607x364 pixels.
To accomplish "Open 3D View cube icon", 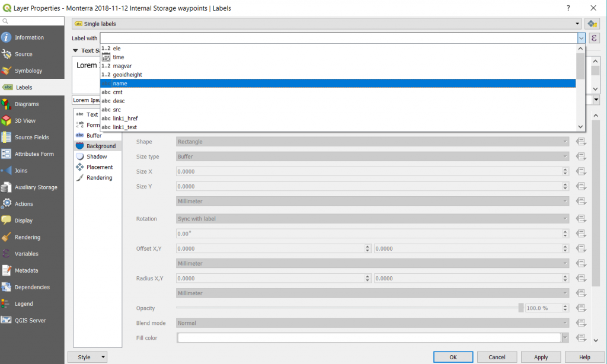I will [x=6, y=120].
